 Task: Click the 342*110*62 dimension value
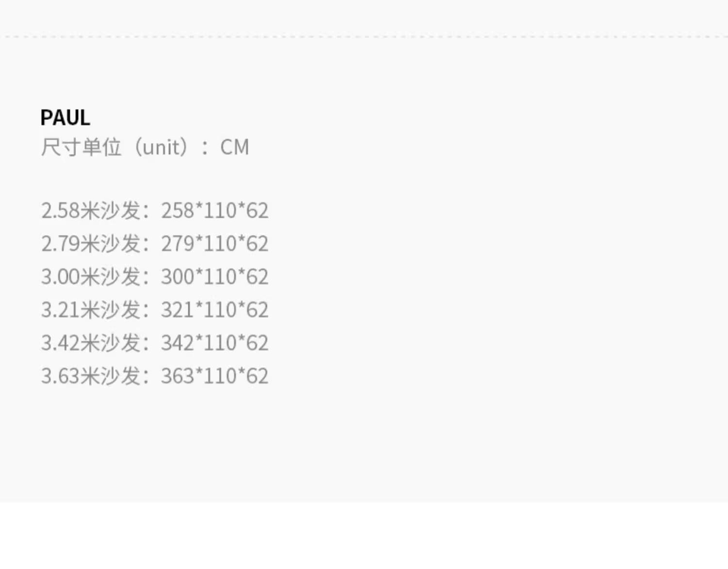(215, 343)
